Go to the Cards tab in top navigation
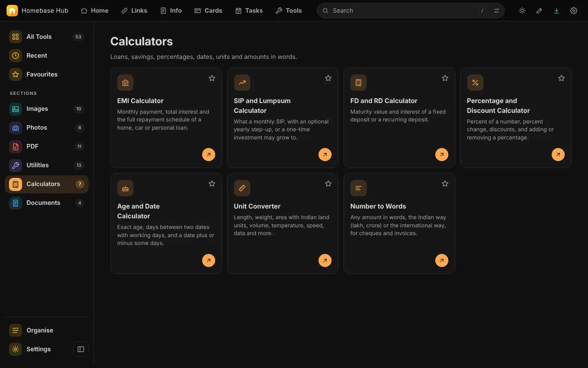Viewport: 588px width, 368px height. (x=208, y=11)
